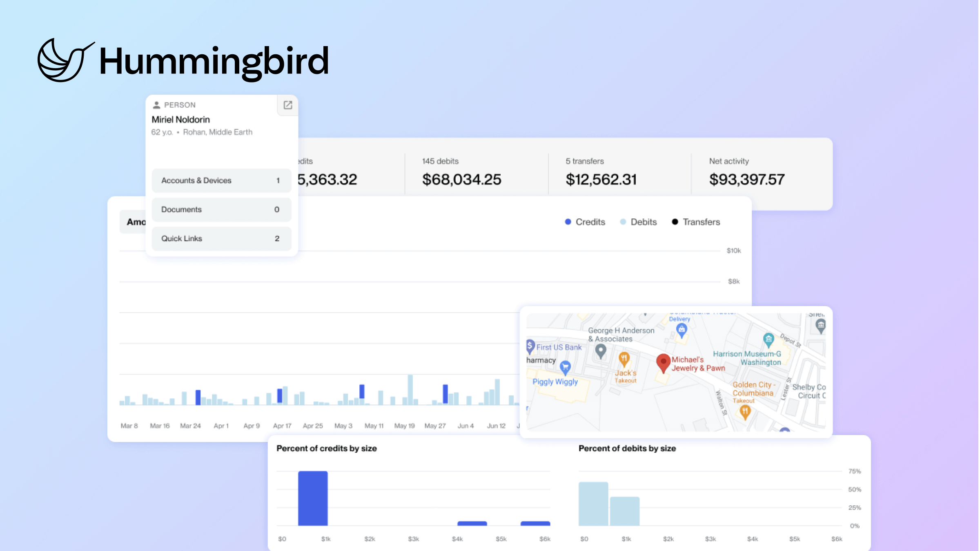This screenshot has height=551, width=980.
Task: Click the Hummingbird bird logo
Action: 66,60
